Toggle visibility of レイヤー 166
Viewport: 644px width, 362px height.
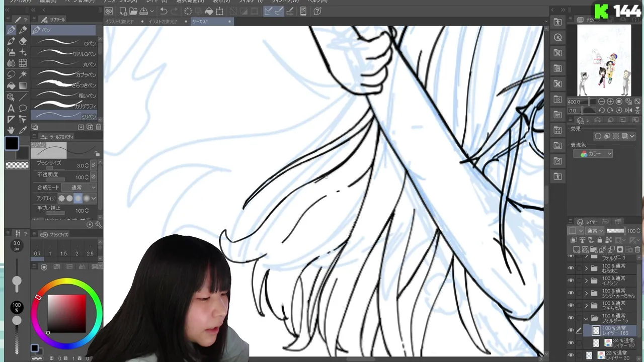point(571,331)
